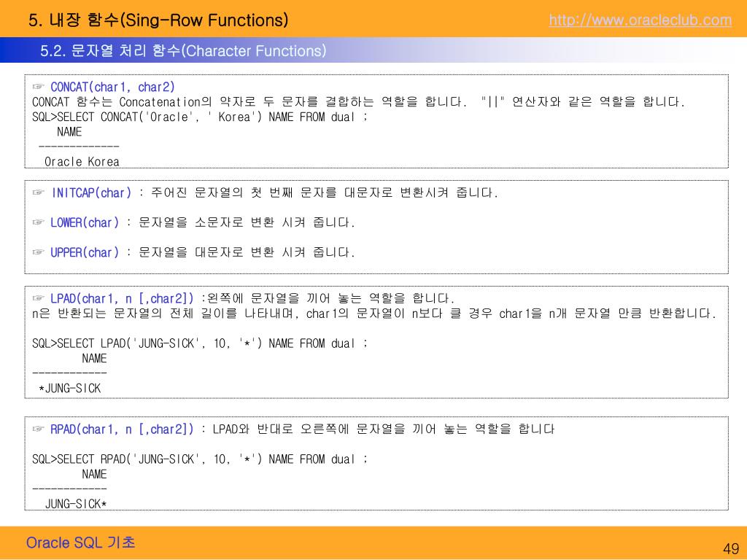This screenshot has width=747, height=560.
Task: Click the pointing-hand bullet before LPAD
Action: point(38,298)
